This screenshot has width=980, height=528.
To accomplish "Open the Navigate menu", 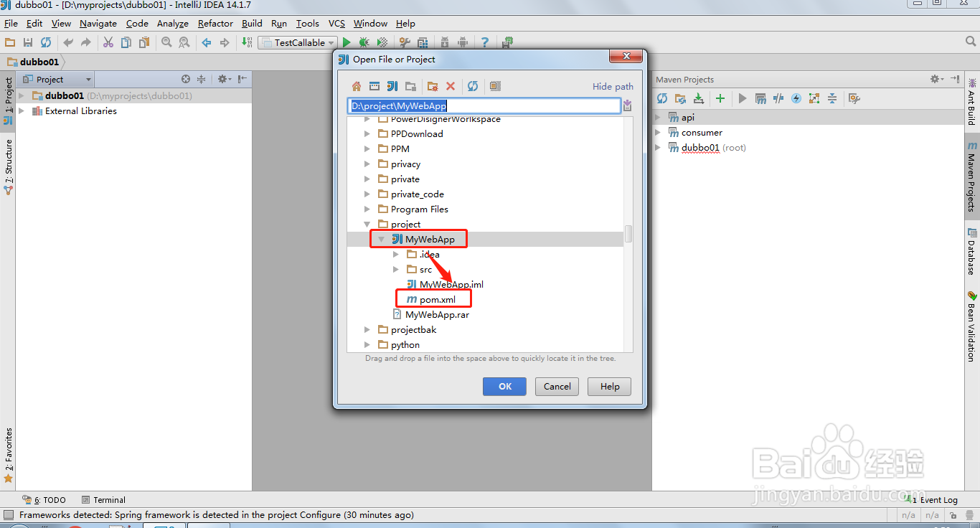I will pyautogui.click(x=98, y=24).
